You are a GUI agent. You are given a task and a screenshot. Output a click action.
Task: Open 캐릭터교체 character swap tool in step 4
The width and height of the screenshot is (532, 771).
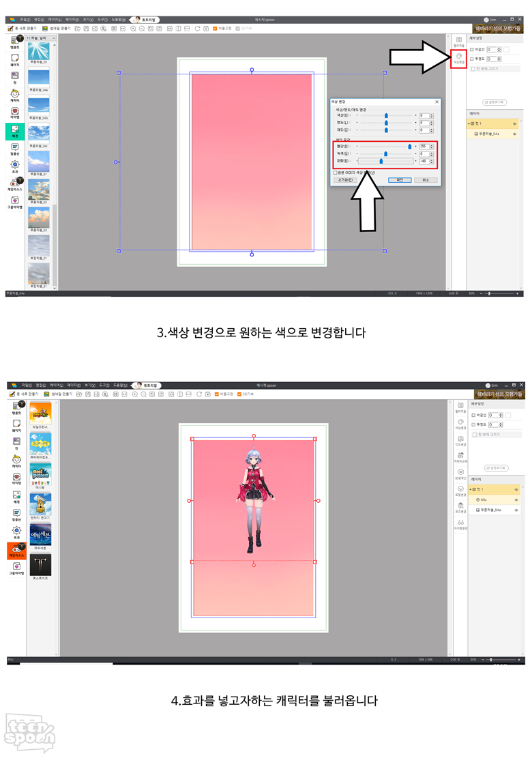[460, 457]
